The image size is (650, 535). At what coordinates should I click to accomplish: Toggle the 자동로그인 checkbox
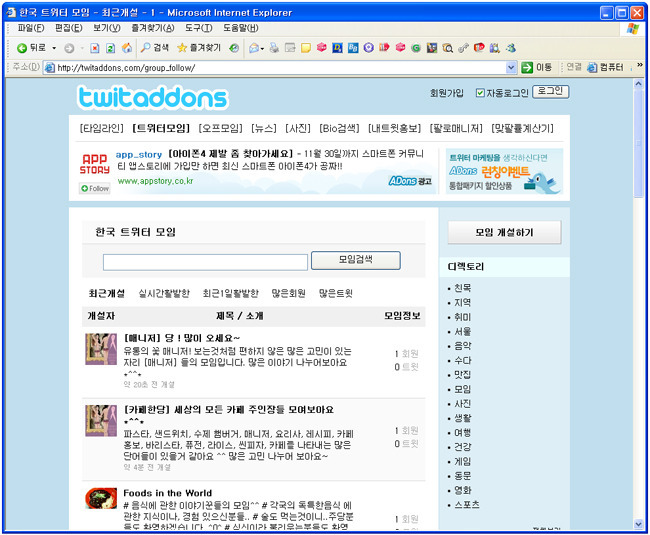480,93
